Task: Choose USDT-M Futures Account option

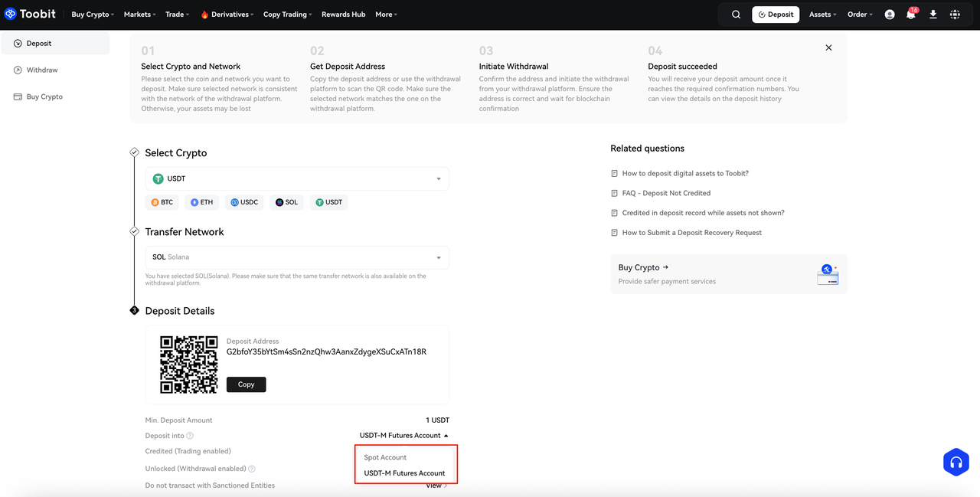Action: click(x=406, y=473)
